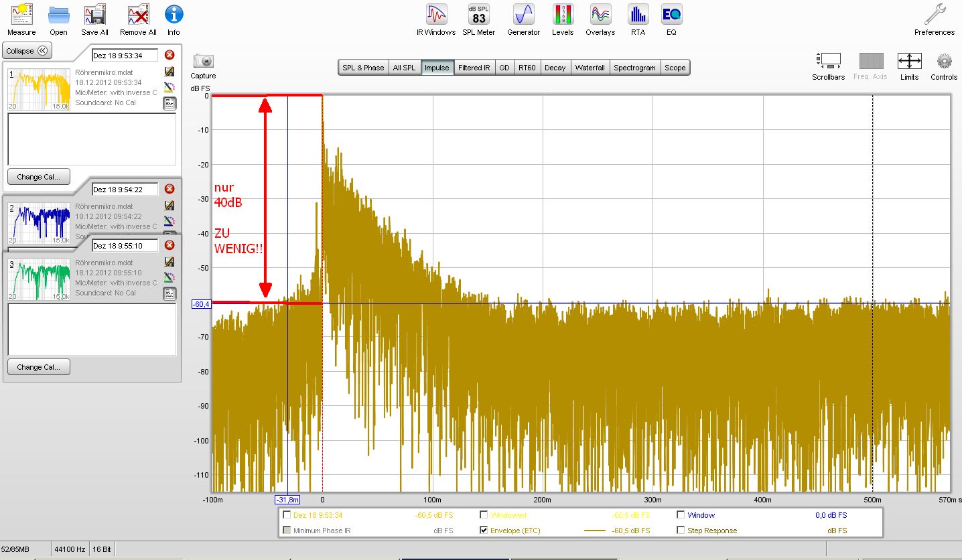Open the Scope graph tab
This screenshot has height=560, width=962.
point(675,68)
